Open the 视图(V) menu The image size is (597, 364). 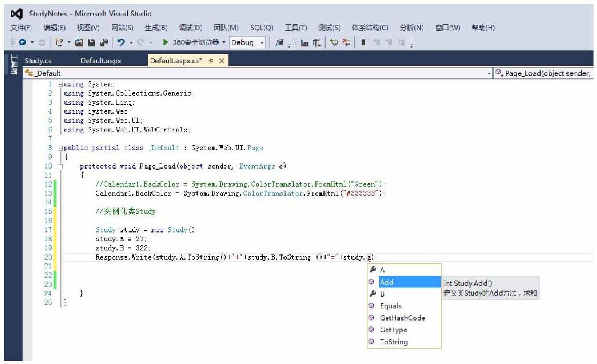[x=88, y=27]
